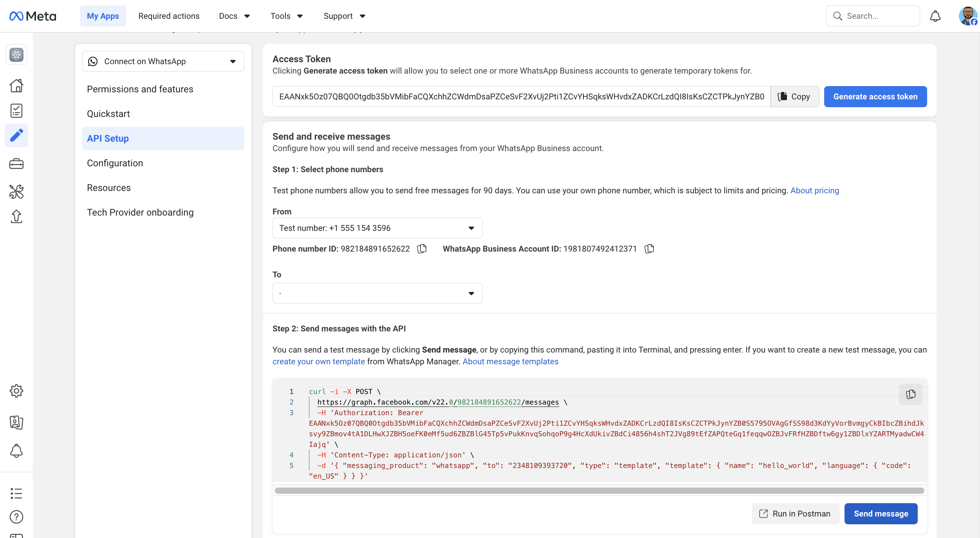Select Configuration in the side menu
Image resolution: width=980 pixels, height=538 pixels.
(x=115, y=163)
